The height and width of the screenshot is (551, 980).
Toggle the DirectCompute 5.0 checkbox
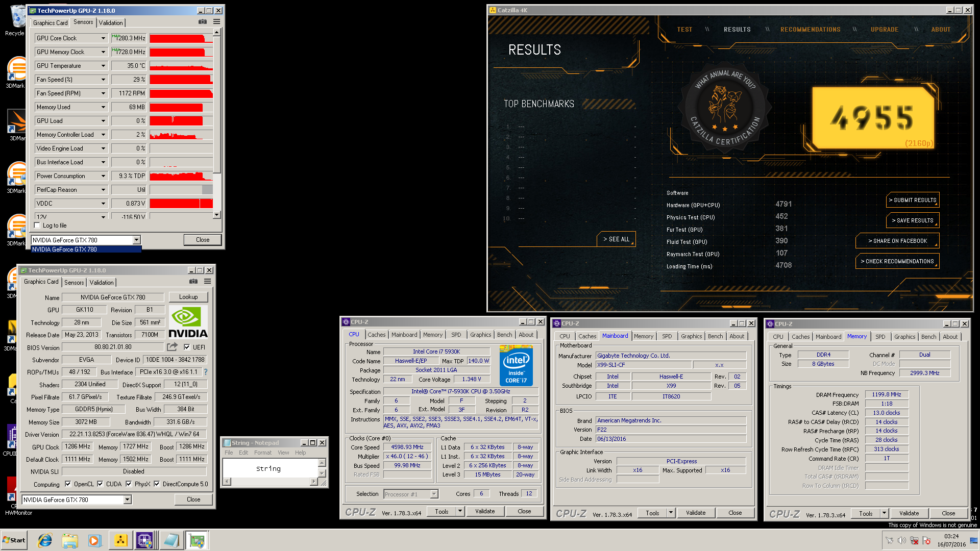pos(157,484)
